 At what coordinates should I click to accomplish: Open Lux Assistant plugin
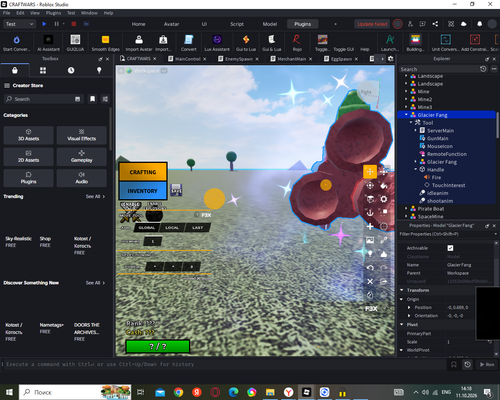217,43
